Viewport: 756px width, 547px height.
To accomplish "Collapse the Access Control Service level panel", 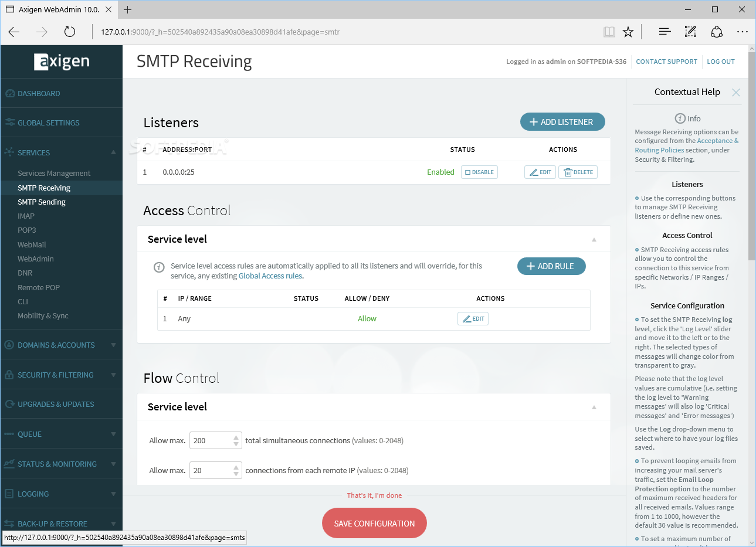I will (x=594, y=239).
